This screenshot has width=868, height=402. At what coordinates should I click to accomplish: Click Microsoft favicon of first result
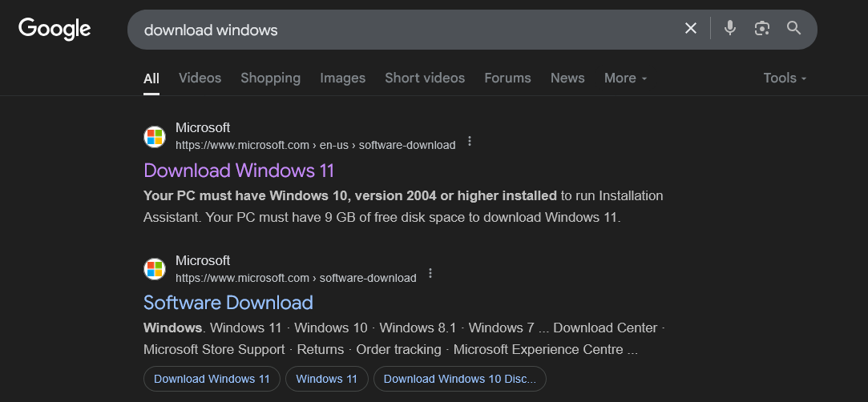click(x=155, y=137)
